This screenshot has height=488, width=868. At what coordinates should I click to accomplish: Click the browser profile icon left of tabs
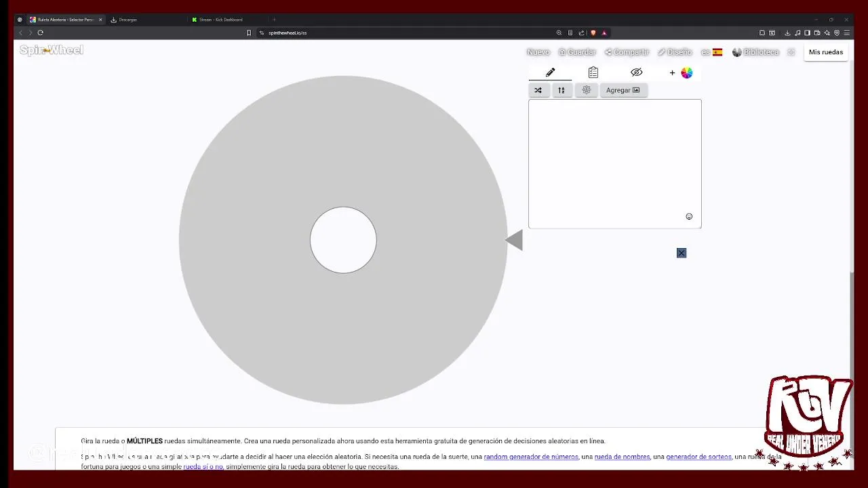point(20,20)
